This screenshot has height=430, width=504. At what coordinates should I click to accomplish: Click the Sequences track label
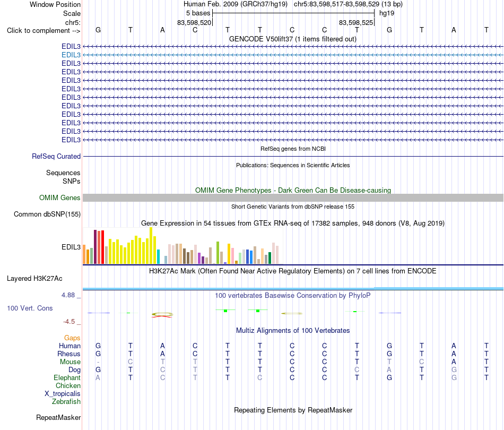point(63,173)
